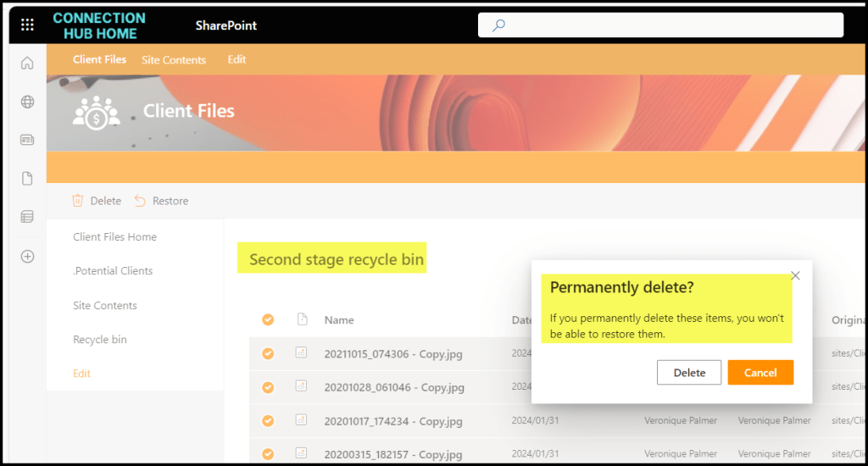Click the Client Files site logo
Screen dimensions: 868x466
96,112
